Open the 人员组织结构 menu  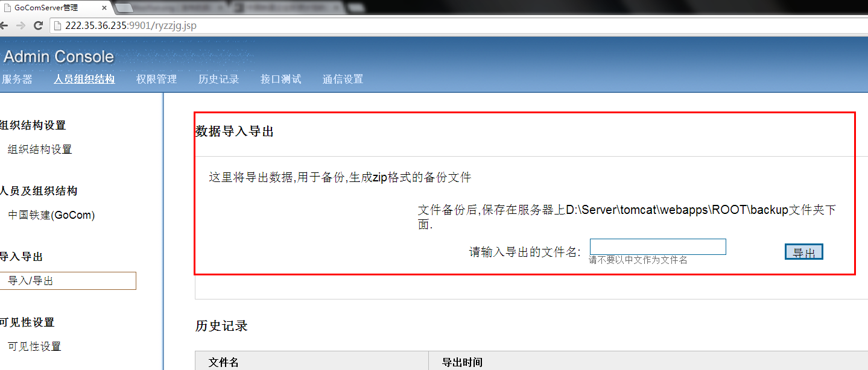coord(84,79)
